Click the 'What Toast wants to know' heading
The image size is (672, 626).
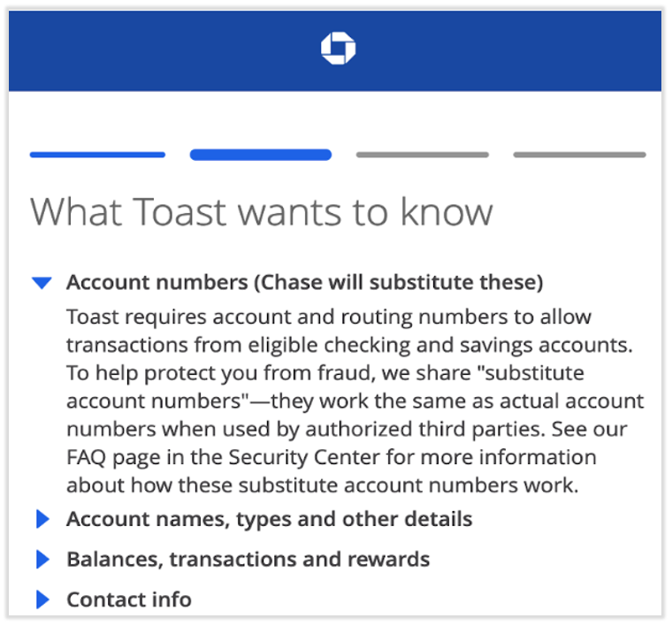point(262,213)
